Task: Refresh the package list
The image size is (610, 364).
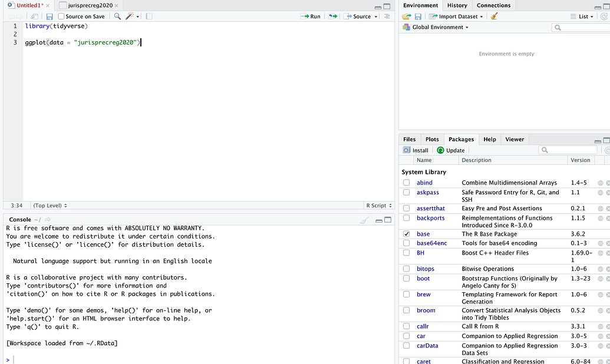Action: (x=607, y=150)
